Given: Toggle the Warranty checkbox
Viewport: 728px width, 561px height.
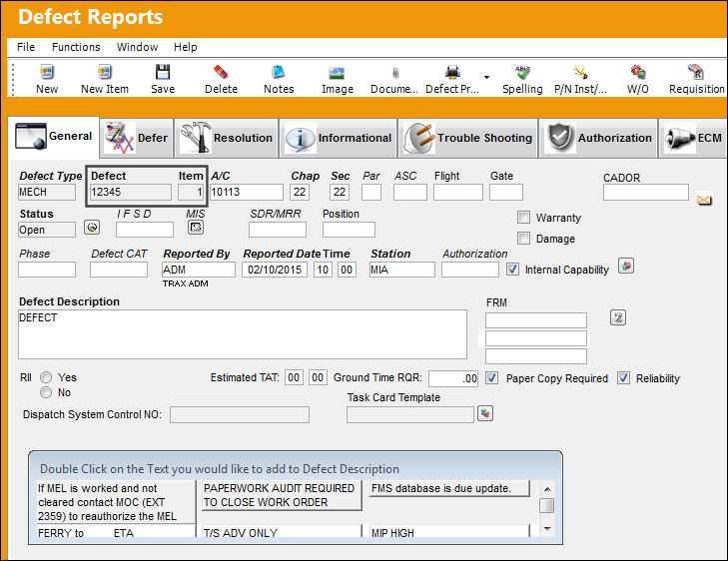Looking at the screenshot, I should point(523,218).
